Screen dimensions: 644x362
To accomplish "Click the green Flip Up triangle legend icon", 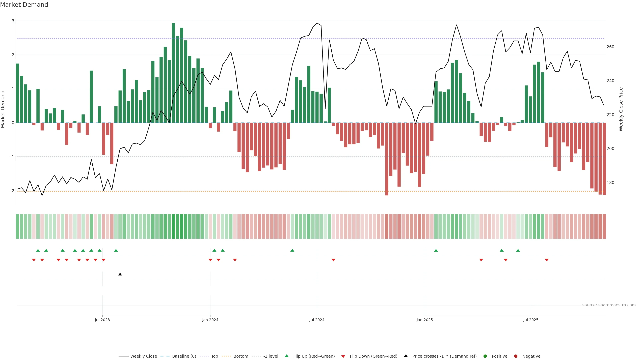I will 287,356.
